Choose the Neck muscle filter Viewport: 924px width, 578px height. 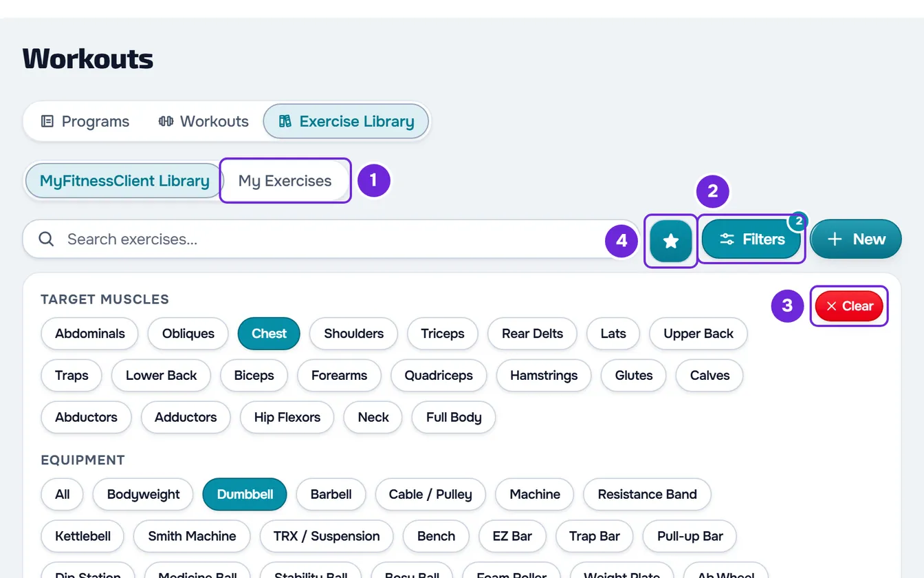tap(373, 418)
